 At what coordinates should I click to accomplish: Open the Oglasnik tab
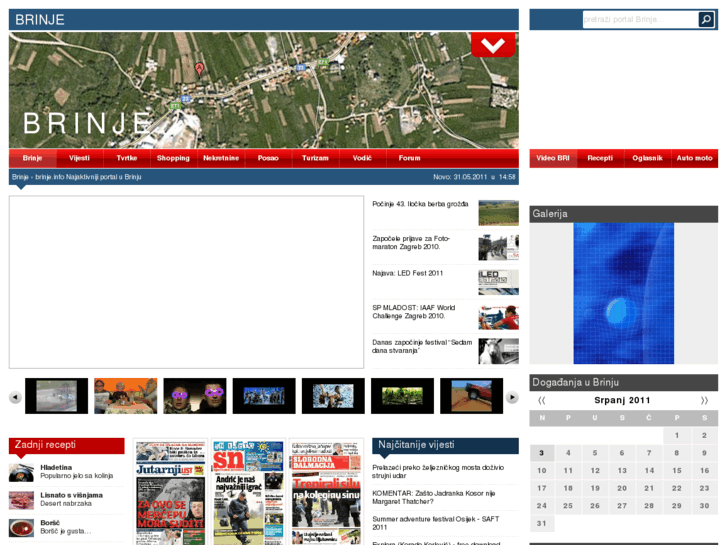point(647,158)
